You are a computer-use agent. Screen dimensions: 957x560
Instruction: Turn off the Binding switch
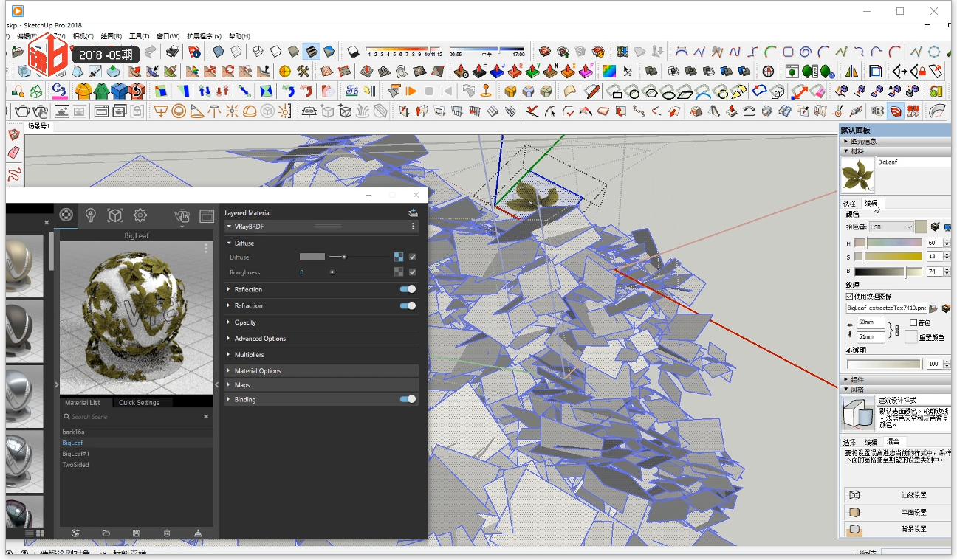tap(408, 399)
